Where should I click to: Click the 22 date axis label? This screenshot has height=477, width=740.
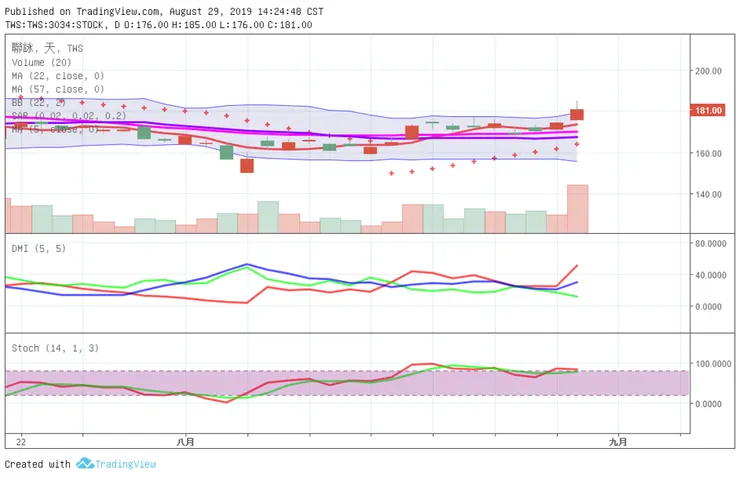[21, 442]
